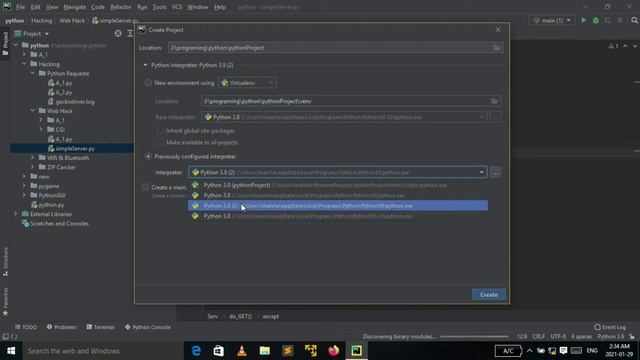Image resolution: width=640 pixels, height=360 pixels.
Task: Open main run configuration dropdown
Action: [552, 20]
